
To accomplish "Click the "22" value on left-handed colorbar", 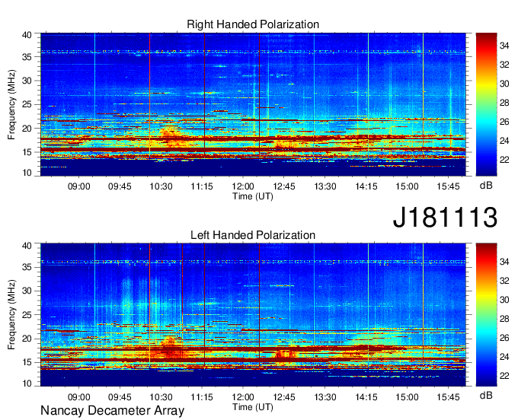I will coord(504,376).
